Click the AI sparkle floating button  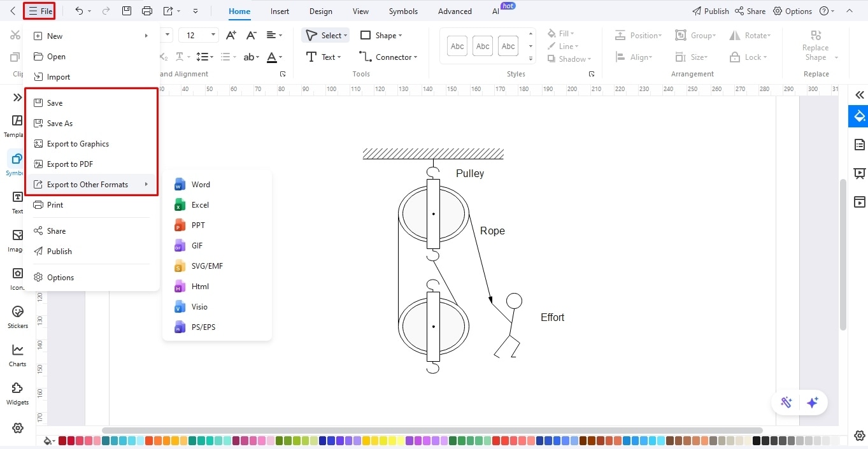tap(812, 403)
